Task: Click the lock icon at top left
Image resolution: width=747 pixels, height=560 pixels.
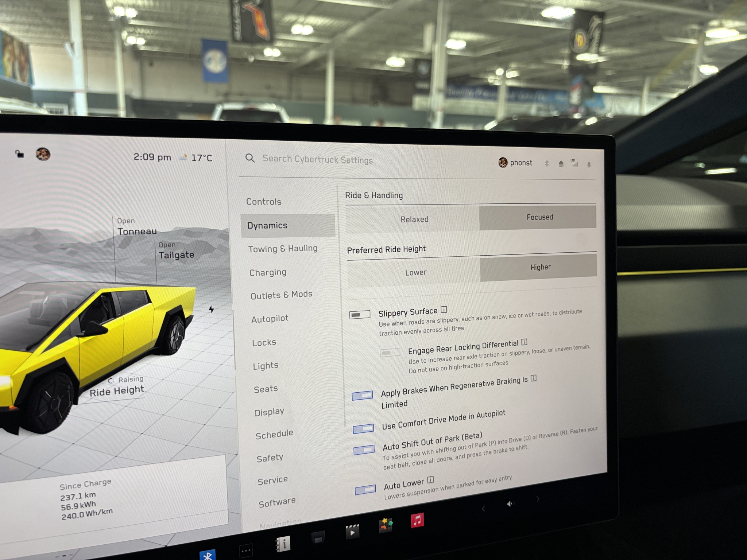Action: tap(20, 154)
